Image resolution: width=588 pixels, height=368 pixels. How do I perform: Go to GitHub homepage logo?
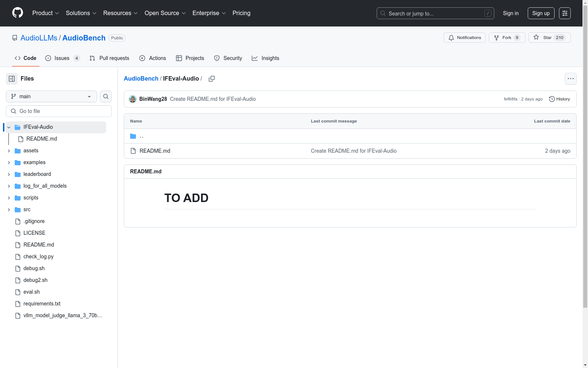(18, 13)
